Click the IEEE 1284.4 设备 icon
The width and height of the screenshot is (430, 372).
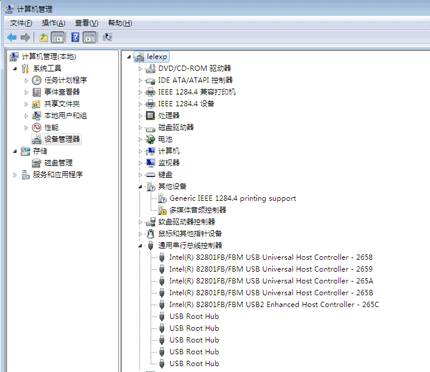click(x=151, y=104)
